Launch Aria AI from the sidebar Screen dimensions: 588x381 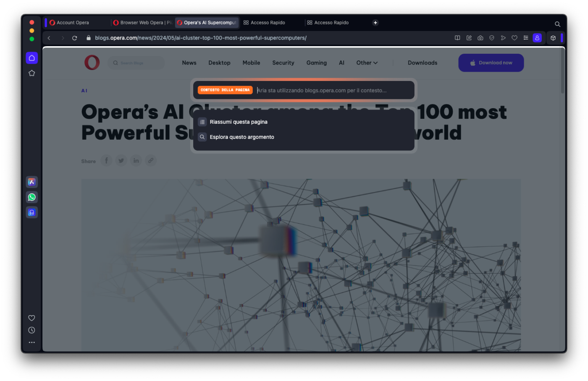pos(31,182)
